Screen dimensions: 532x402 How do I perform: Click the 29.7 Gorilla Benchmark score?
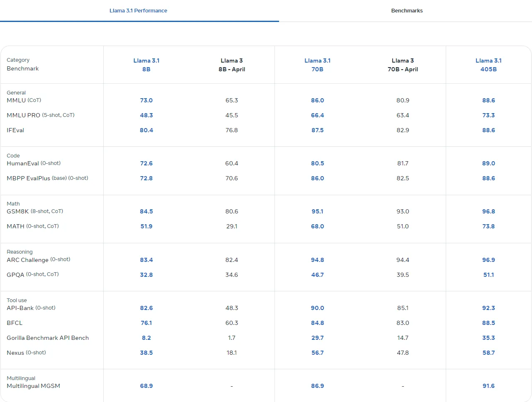coord(317,338)
